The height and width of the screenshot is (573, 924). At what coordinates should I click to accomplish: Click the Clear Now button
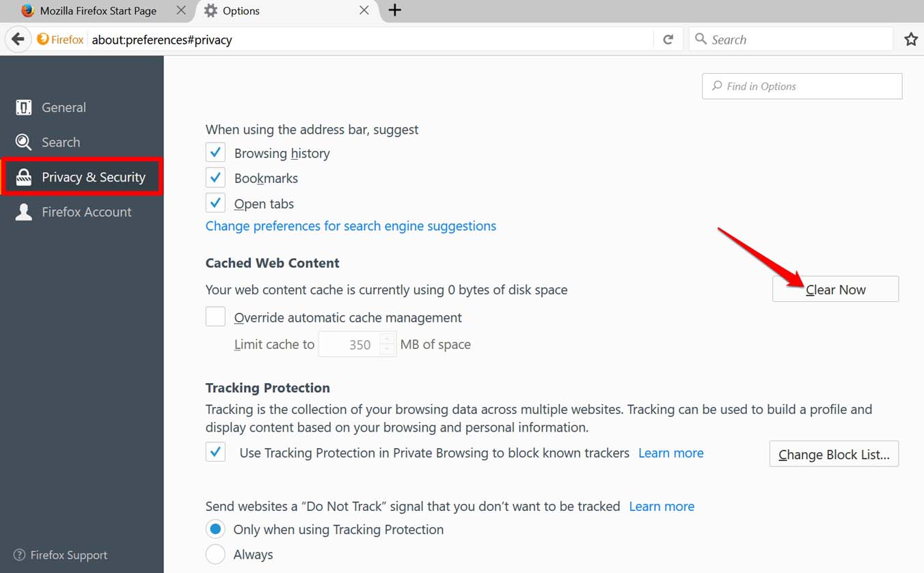(835, 290)
